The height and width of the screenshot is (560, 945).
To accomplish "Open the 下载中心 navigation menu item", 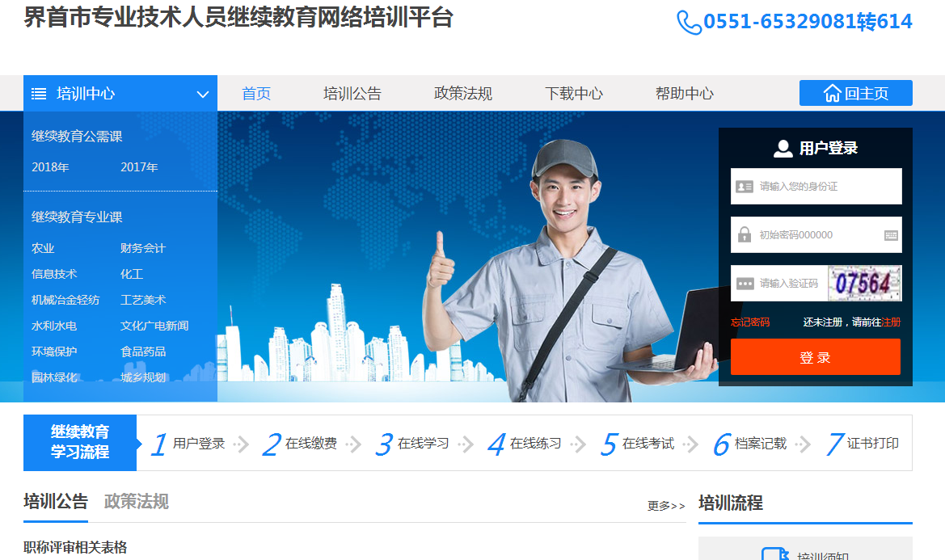I will [573, 94].
